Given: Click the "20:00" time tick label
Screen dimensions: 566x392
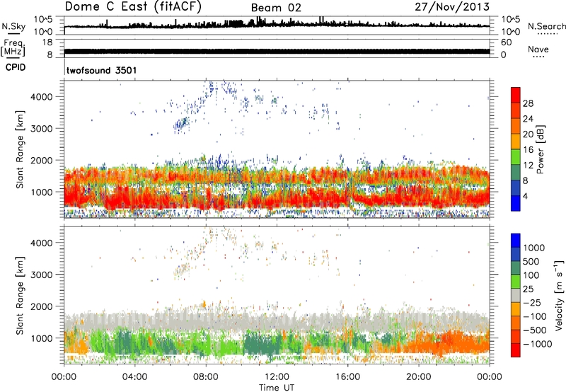Looking at the screenshot, I should 419,377.
